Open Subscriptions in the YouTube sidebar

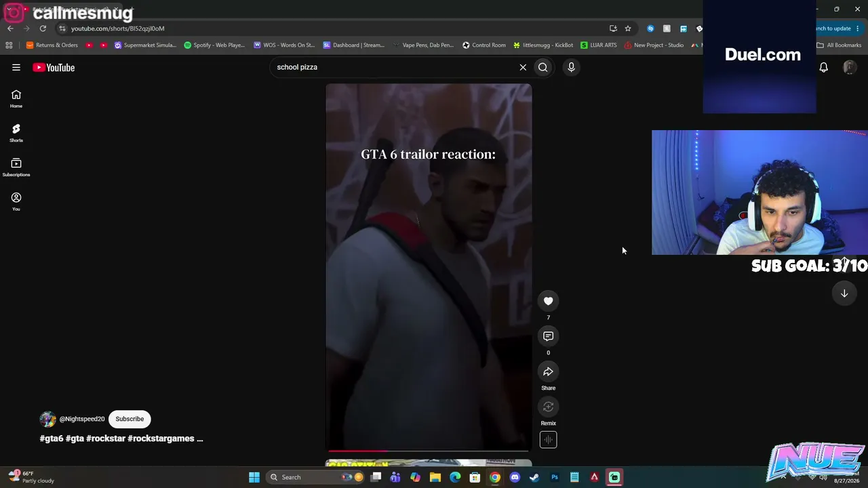pyautogui.click(x=16, y=167)
